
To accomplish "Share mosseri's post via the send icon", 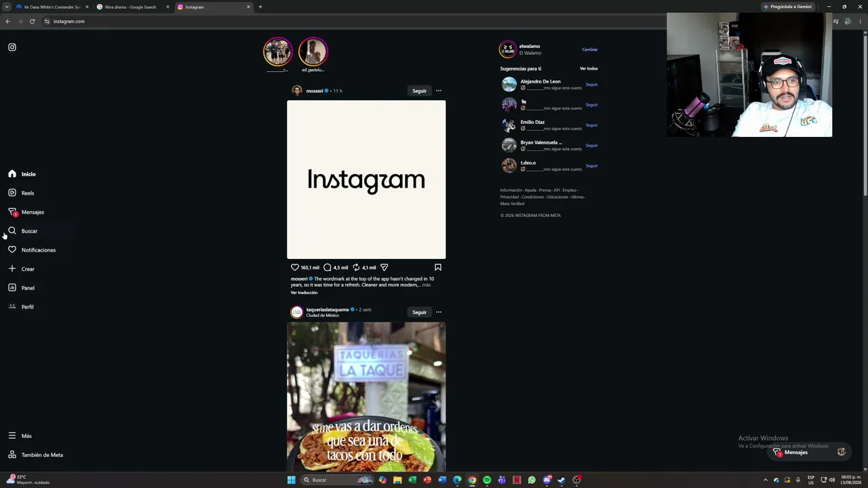I will 384,267.
